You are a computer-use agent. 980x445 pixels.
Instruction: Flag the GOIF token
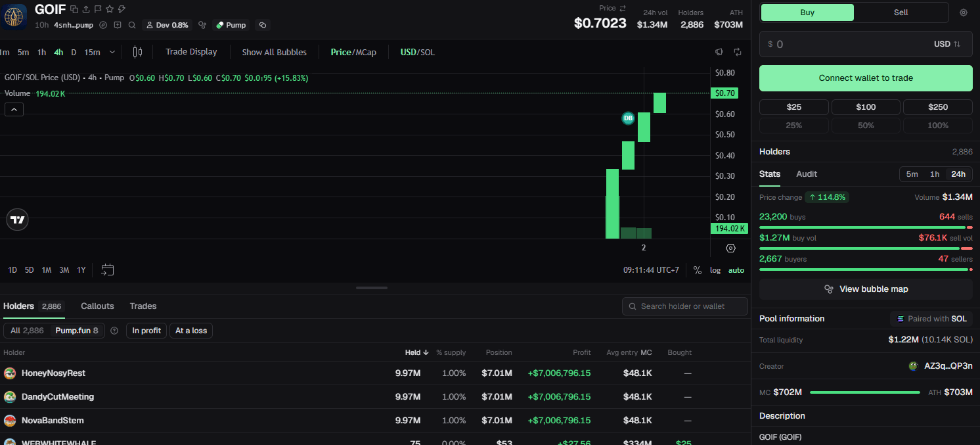(98, 9)
